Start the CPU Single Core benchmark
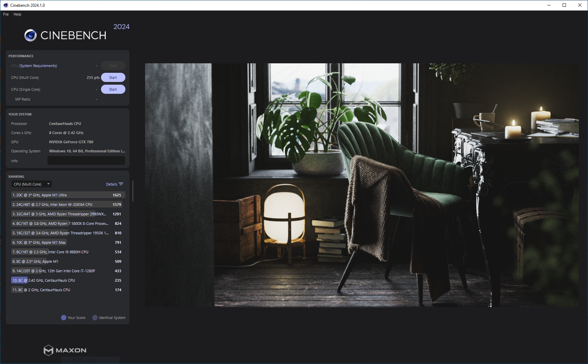The height and width of the screenshot is (364, 588). point(113,89)
